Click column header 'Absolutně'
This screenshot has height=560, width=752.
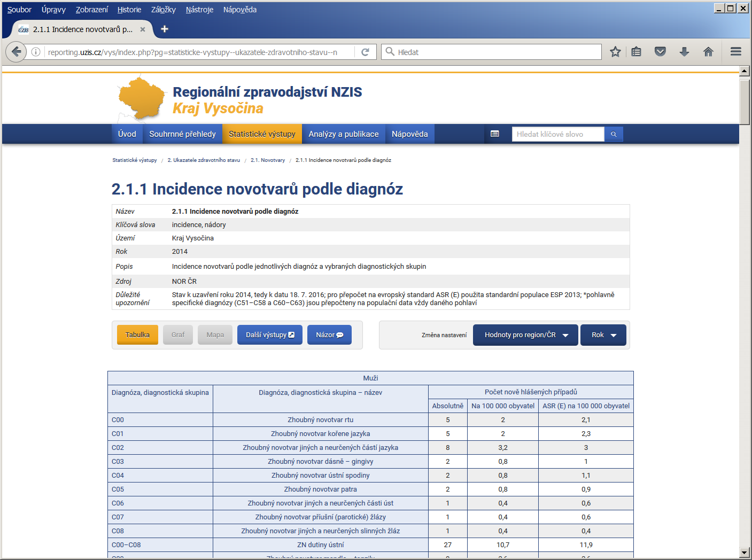448,406
